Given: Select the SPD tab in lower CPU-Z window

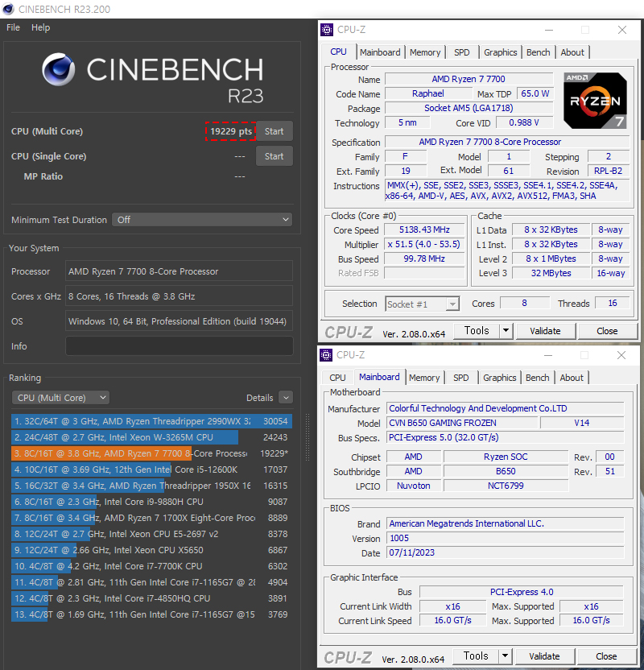Looking at the screenshot, I should [460, 378].
